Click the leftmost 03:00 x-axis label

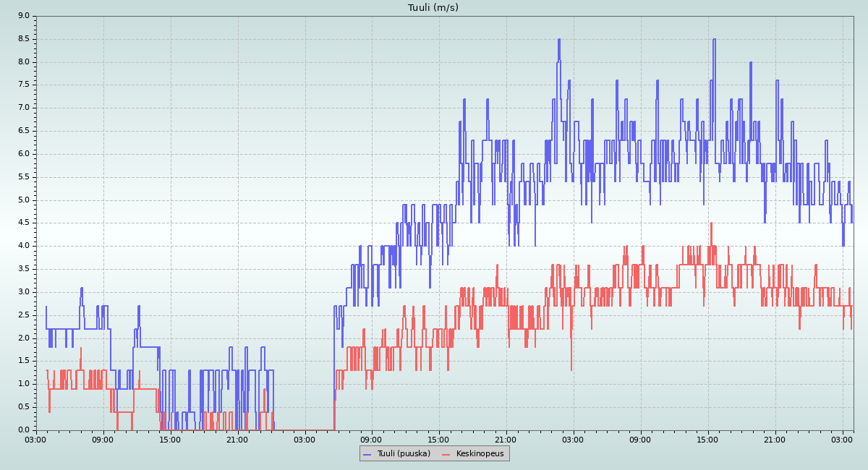pyautogui.click(x=36, y=440)
